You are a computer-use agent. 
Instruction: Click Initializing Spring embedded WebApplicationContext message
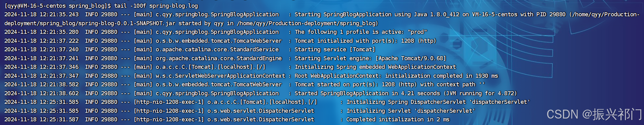tap(375, 67)
